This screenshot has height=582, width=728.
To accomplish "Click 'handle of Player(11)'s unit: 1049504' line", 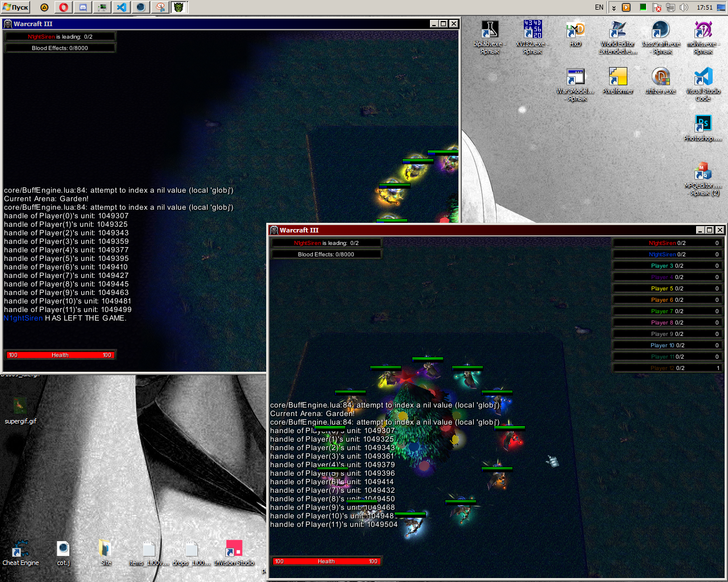I will (334, 525).
